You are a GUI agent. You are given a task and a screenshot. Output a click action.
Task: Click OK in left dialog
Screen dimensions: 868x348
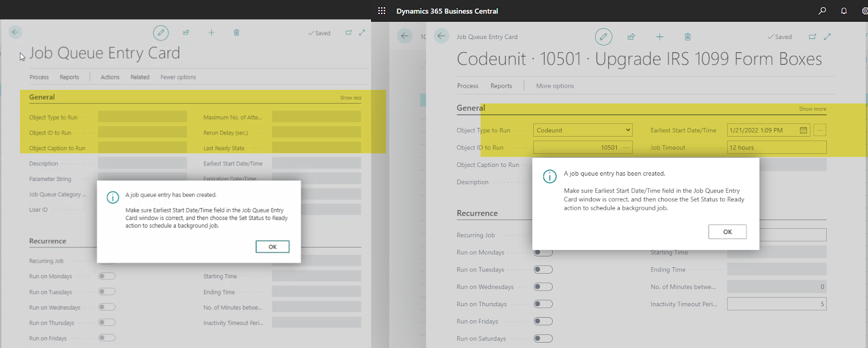272,247
